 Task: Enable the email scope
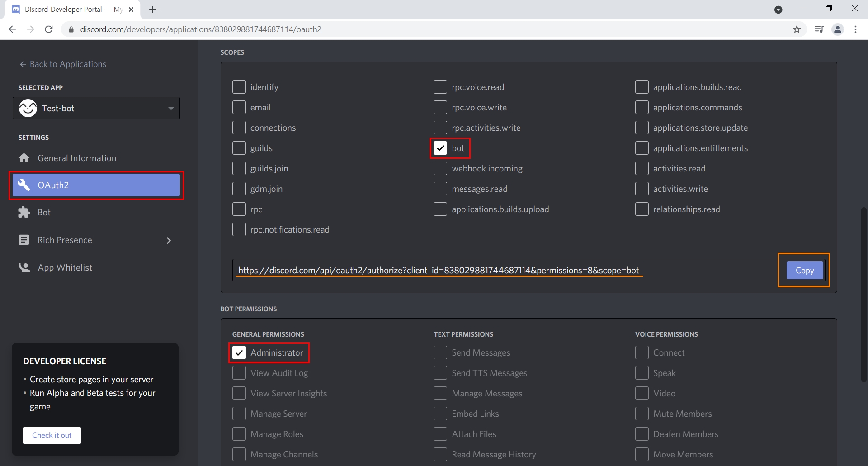(239, 107)
